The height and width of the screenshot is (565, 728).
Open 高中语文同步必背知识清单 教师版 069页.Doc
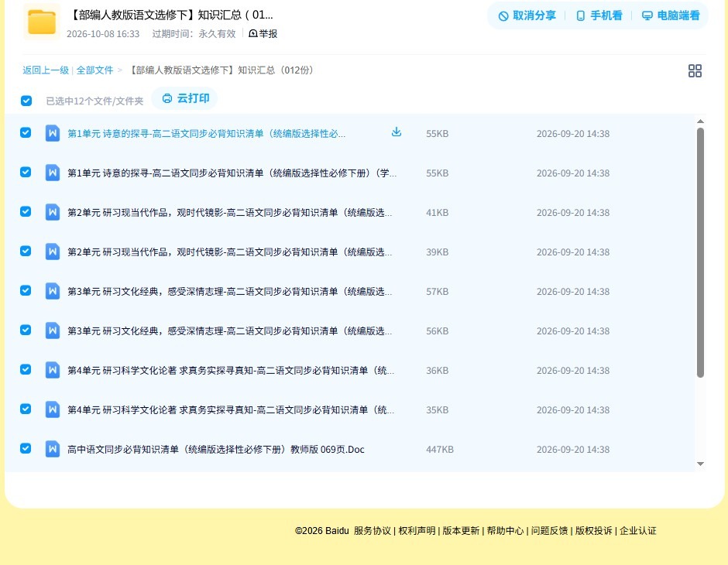click(216, 449)
